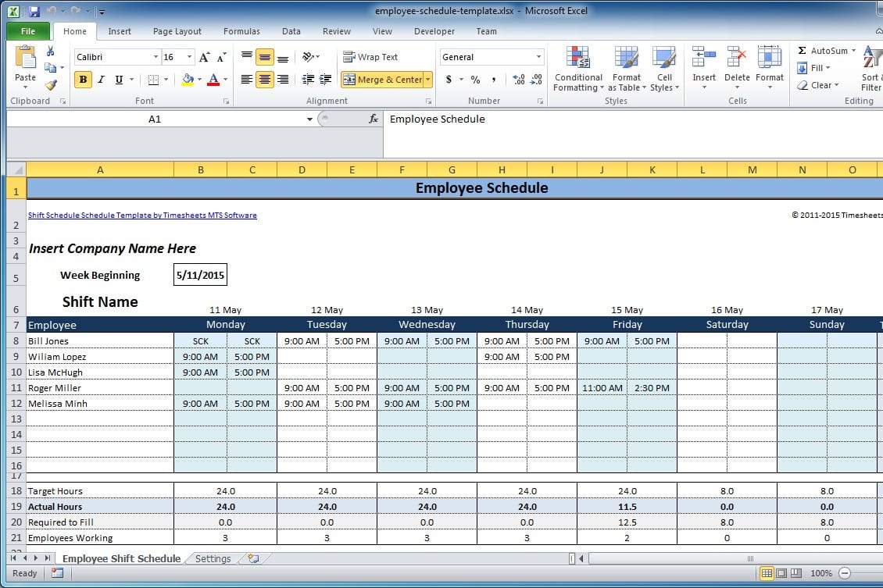Click the formula bar showing Employee Schedule
Screen dimensions: 883x588
(633, 134)
